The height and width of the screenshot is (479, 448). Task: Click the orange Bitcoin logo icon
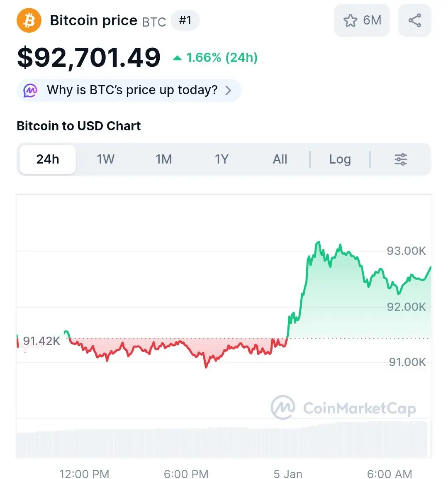(x=29, y=20)
